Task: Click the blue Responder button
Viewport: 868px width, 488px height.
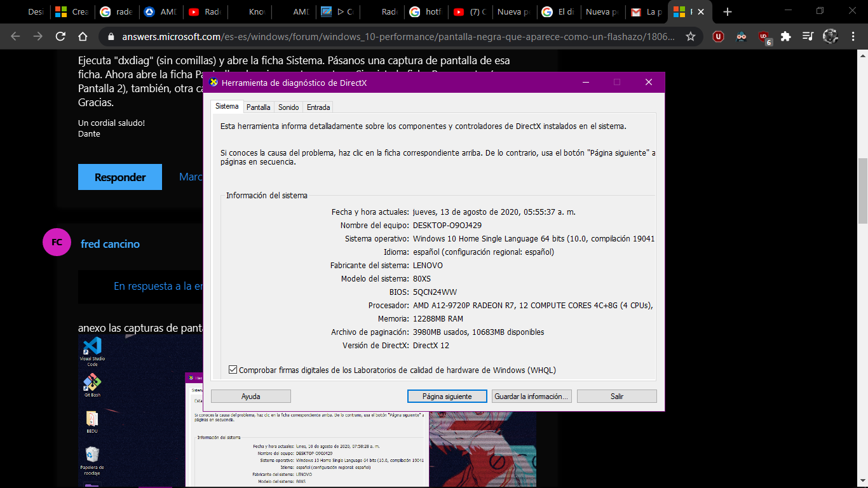Action: click(x=120, y=177)
